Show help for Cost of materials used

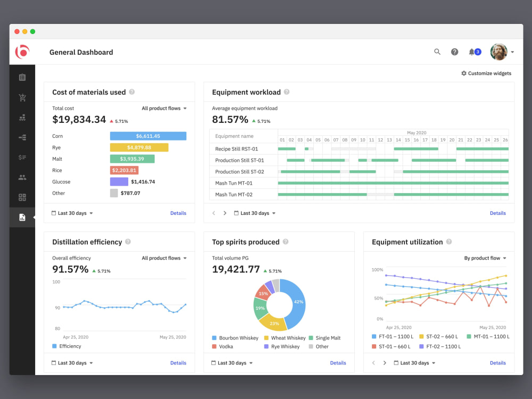[132, 92]
